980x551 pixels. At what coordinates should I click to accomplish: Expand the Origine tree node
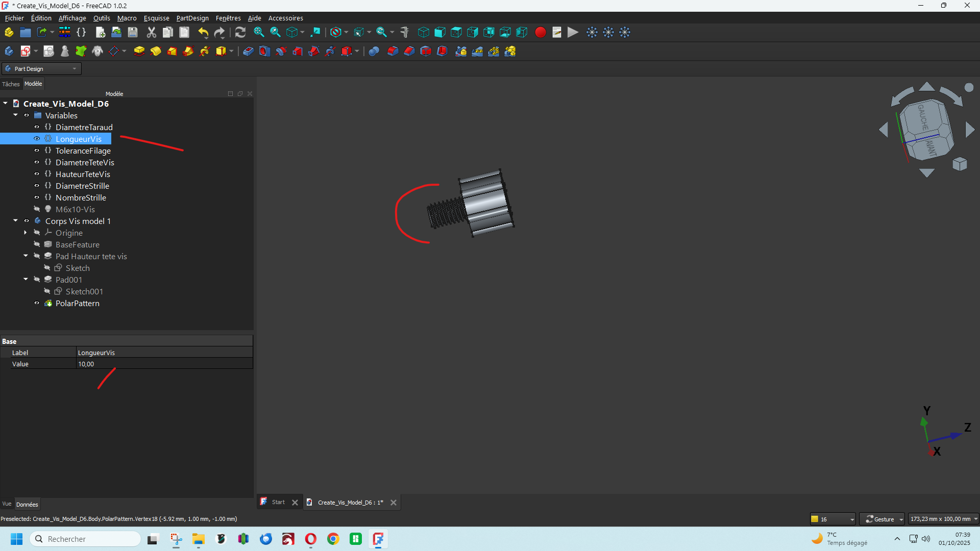click(x=26, y=233)
